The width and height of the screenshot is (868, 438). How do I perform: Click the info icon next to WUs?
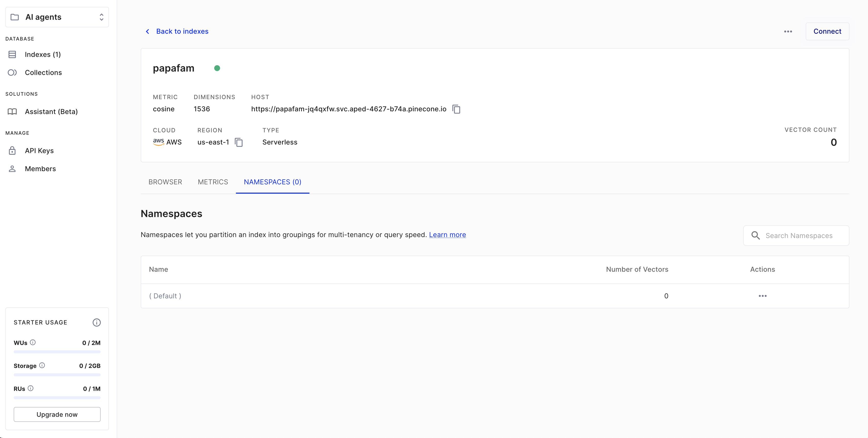[x=33, y=342]
